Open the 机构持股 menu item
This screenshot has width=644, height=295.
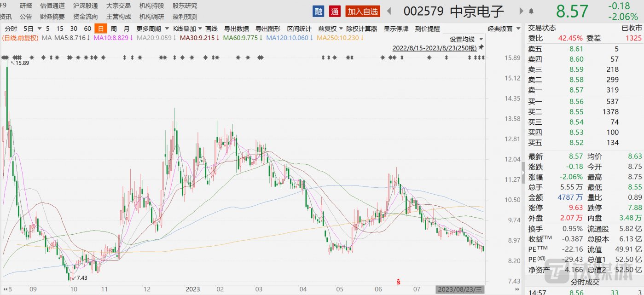[x=152, y=6]
